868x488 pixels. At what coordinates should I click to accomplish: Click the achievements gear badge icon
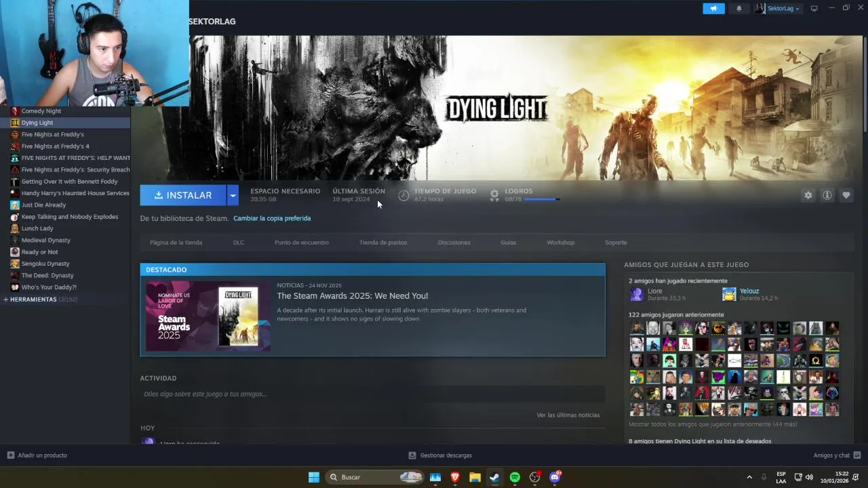494,195
